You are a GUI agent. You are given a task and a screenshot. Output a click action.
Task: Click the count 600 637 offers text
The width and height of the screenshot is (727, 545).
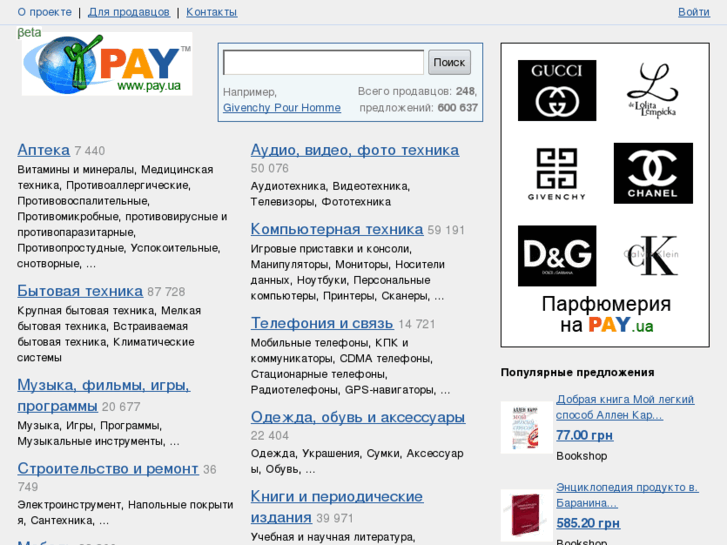(x=457, y=108)
